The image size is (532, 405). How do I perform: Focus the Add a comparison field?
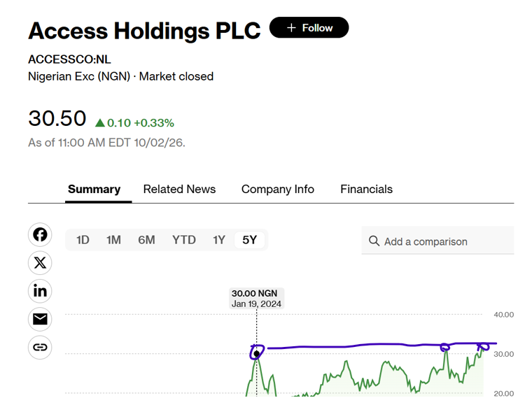coord(437,241)
